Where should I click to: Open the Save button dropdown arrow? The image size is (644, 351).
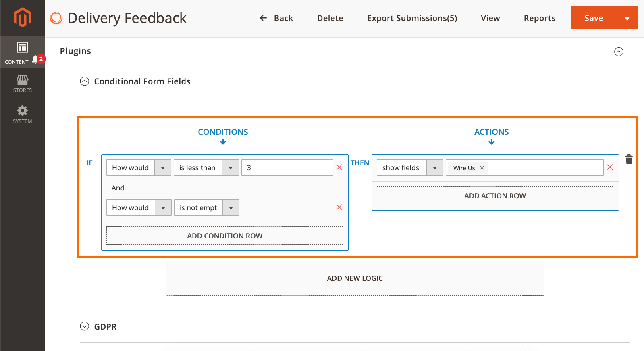tap(627, 18)
